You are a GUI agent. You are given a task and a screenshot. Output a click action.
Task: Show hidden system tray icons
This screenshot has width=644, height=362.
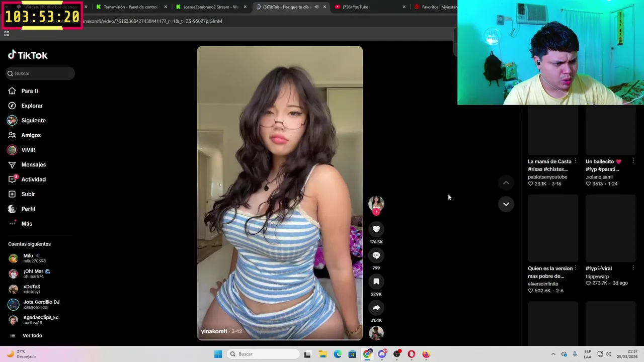[553, 354]
